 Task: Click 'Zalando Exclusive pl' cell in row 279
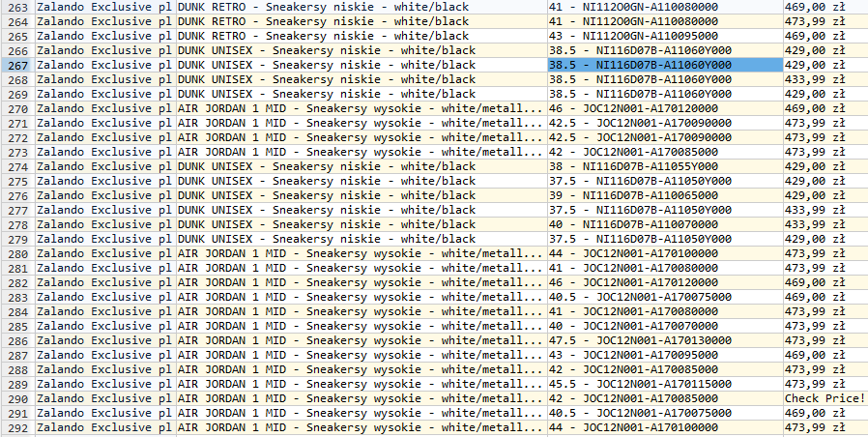[105, 239]
